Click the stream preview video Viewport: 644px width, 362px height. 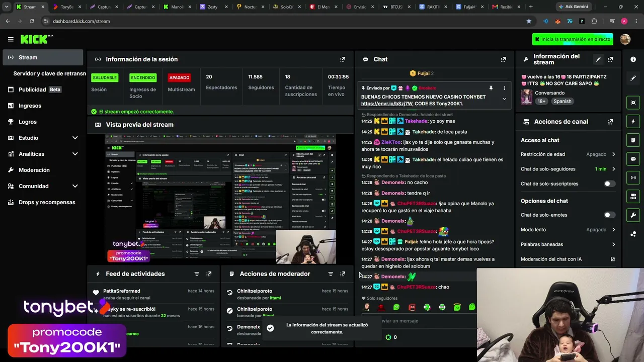220,199
